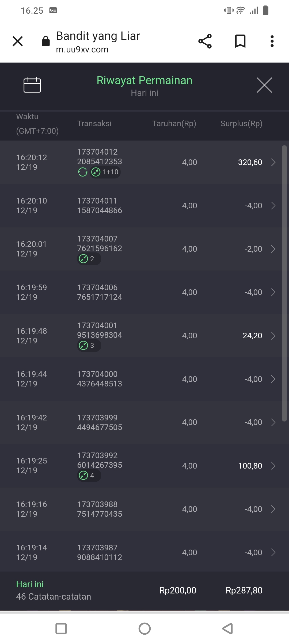Click the Hari ini summary label
The image size is (289, 644).
click(30, 584)
